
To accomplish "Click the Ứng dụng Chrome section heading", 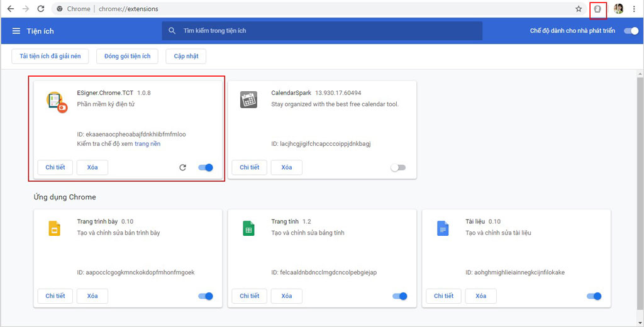I will coord(65,197).
